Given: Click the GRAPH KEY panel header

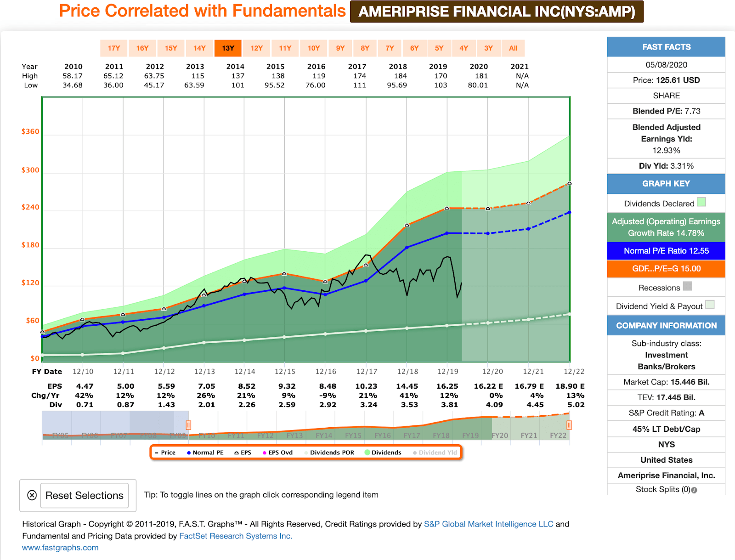Looking at the screenshot, I should (666, 184).
